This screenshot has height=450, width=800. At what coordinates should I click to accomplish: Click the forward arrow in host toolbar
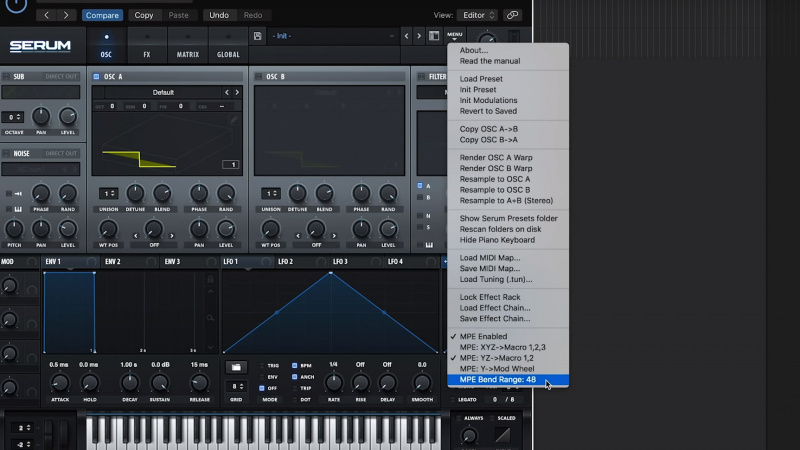pyautogui.click(x=66, y=15)
